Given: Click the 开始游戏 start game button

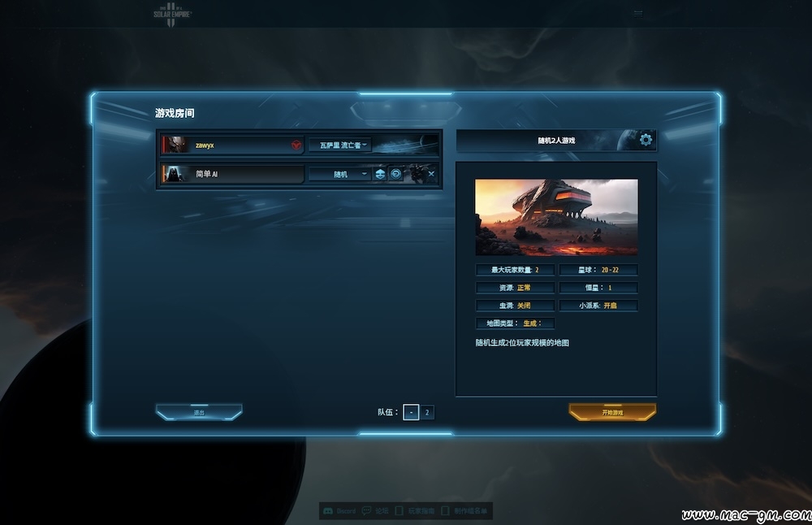Looking at the screenshot, I should coord(612,413).
